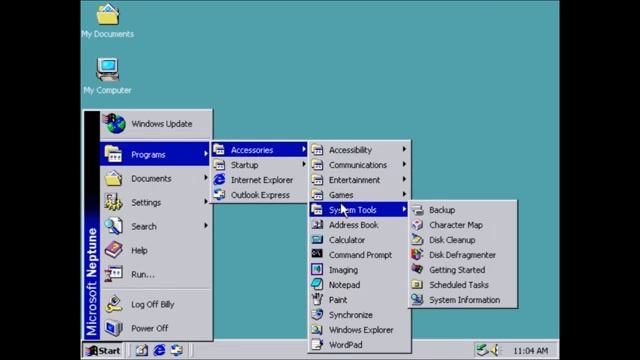Click the Command Prompt icon

317,254
